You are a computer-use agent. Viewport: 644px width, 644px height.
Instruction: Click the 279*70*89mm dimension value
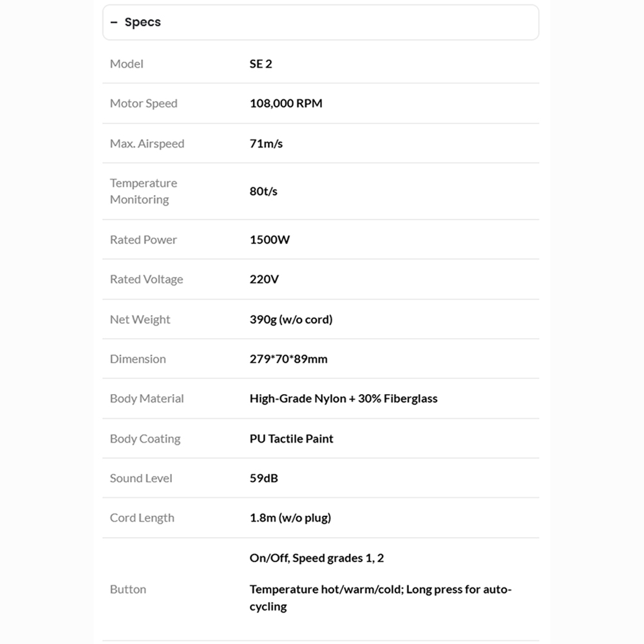[x=289, y=359]
